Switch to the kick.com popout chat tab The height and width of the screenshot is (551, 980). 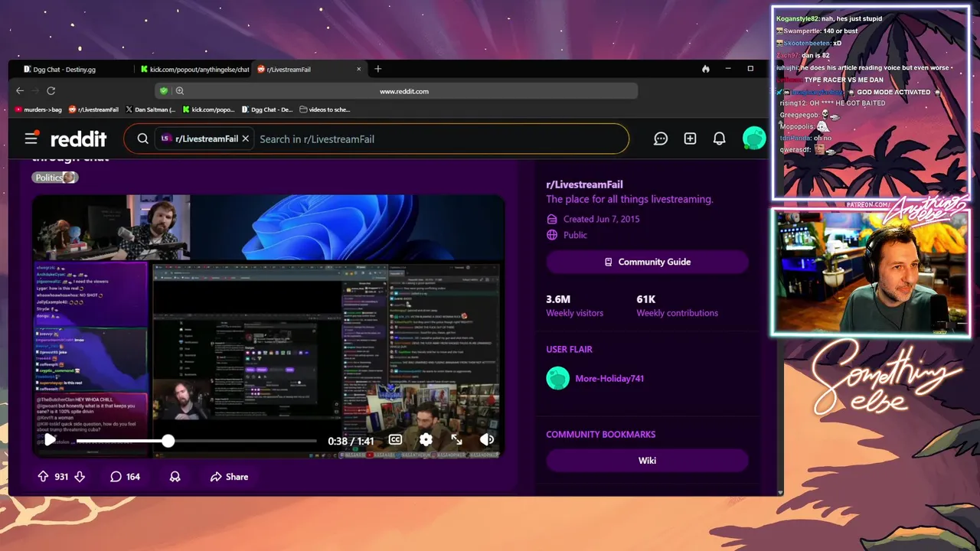tap(195, 69)
